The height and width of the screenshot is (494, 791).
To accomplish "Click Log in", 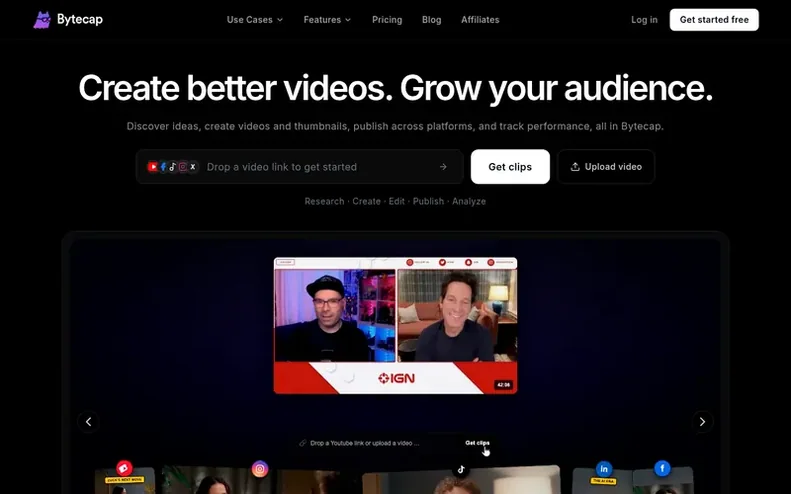I will tap(644, 20).
